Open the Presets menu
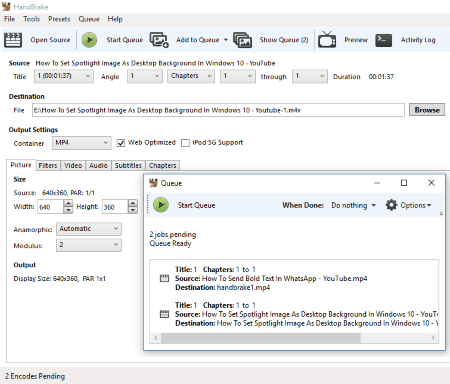The height and width of the screenshot is (384, 450). [x=59, y=19]
